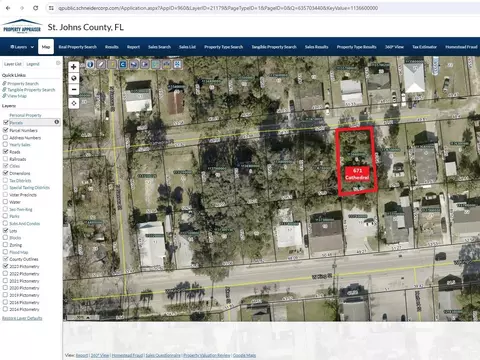Switch to the Layer List tab
The height and width of the screenshot is (360, 480).
pos(13,64)
